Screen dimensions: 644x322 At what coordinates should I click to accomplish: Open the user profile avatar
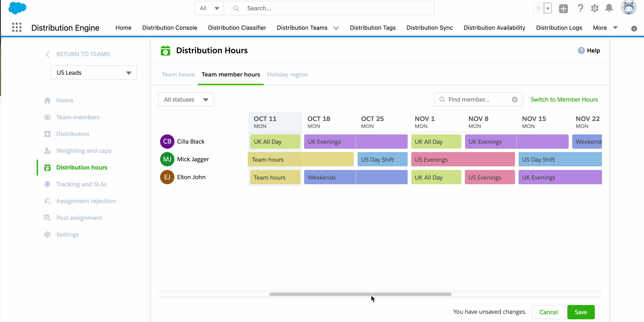point(629,8)
